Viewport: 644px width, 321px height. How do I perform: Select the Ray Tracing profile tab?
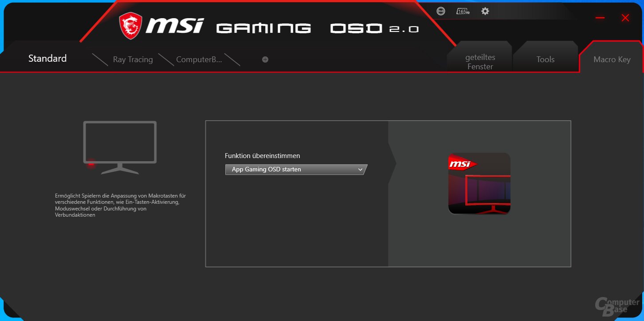click(x=133, y=59)
